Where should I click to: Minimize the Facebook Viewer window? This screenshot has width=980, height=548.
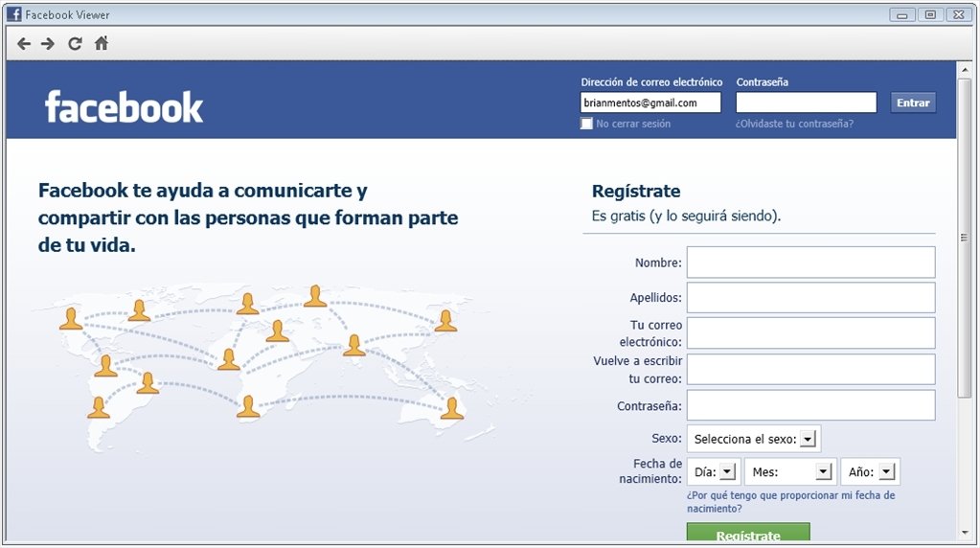[901, 15]
